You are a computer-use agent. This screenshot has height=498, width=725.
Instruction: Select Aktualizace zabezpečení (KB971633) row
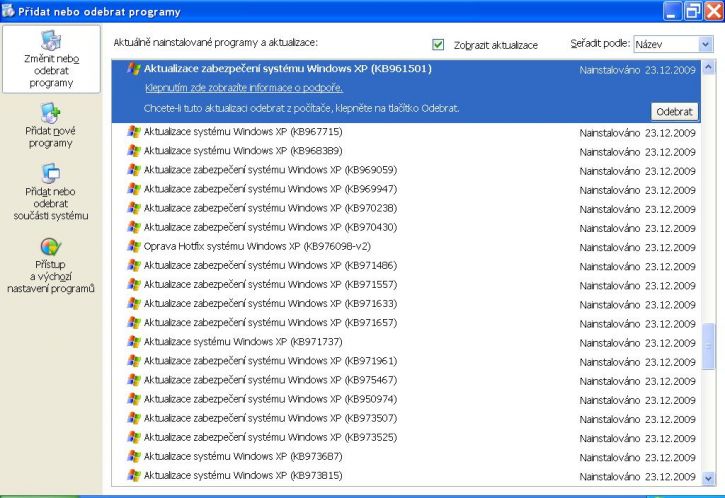click(406, 304)
